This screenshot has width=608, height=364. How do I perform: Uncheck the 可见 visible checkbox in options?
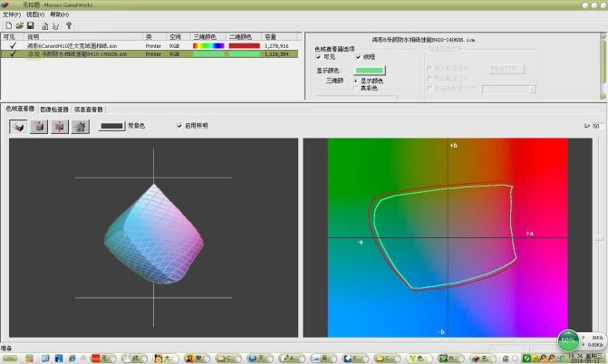pyautogui.click(x=319, y=56)
